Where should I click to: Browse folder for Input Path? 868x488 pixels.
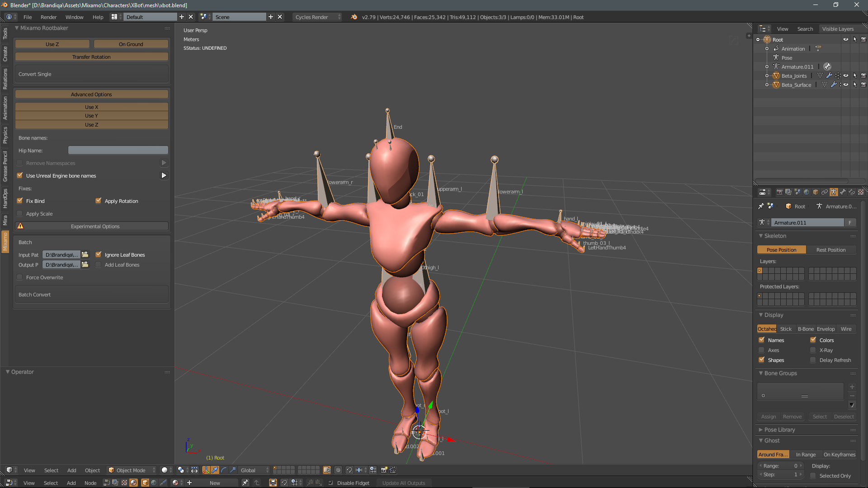[85, 255]
